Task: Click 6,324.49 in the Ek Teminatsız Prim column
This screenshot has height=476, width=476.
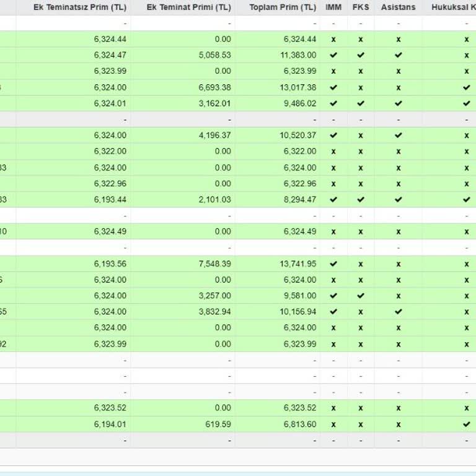Action: pos(110,232)
